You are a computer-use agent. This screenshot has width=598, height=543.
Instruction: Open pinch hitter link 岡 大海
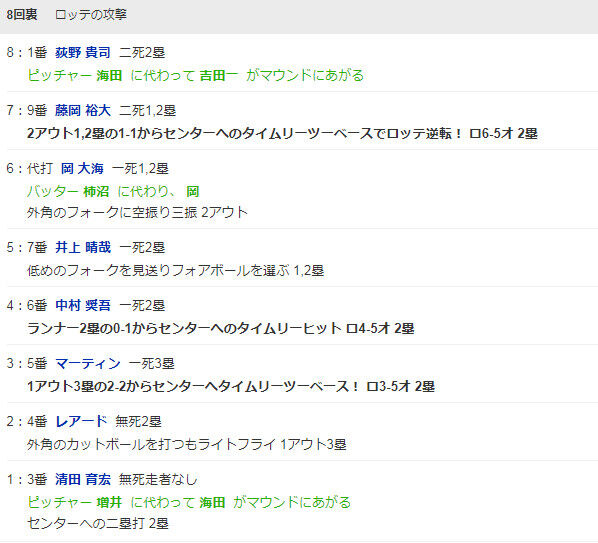82,169
